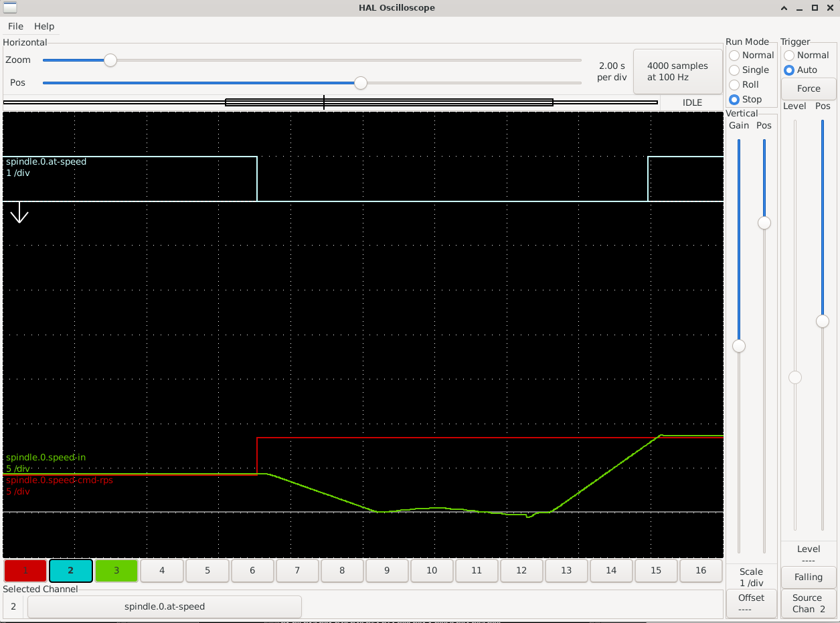Viewport: 840px width, 623px height.
Task: Click the horizontal Zoom slider handle
Action: 110,60
